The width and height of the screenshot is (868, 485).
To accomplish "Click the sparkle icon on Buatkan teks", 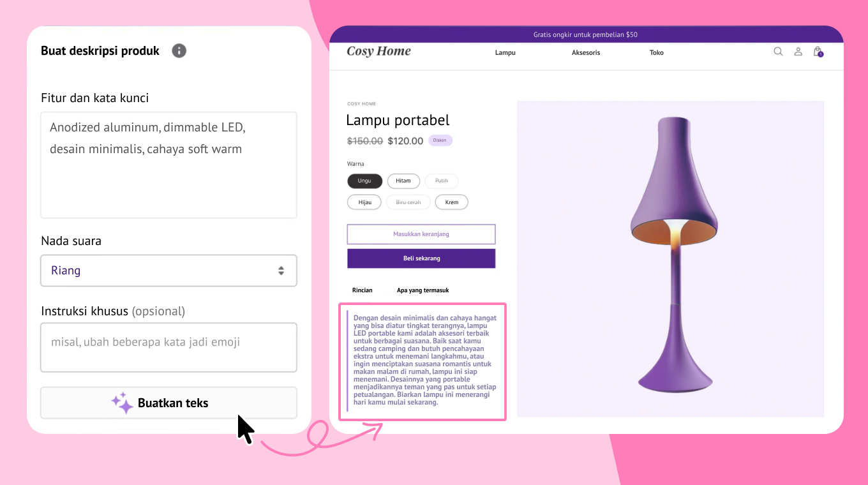I will [122, 403].
